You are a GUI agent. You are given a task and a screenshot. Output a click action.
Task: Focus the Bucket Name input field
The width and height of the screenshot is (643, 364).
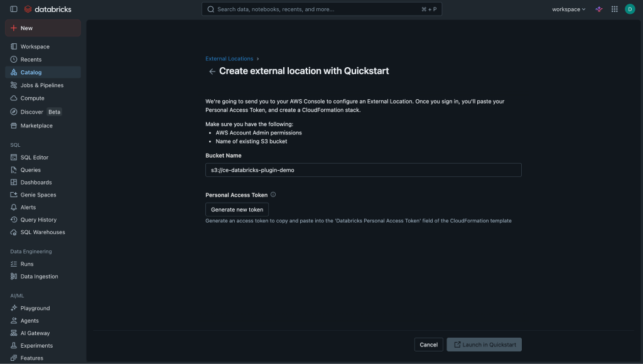point(364,170)
